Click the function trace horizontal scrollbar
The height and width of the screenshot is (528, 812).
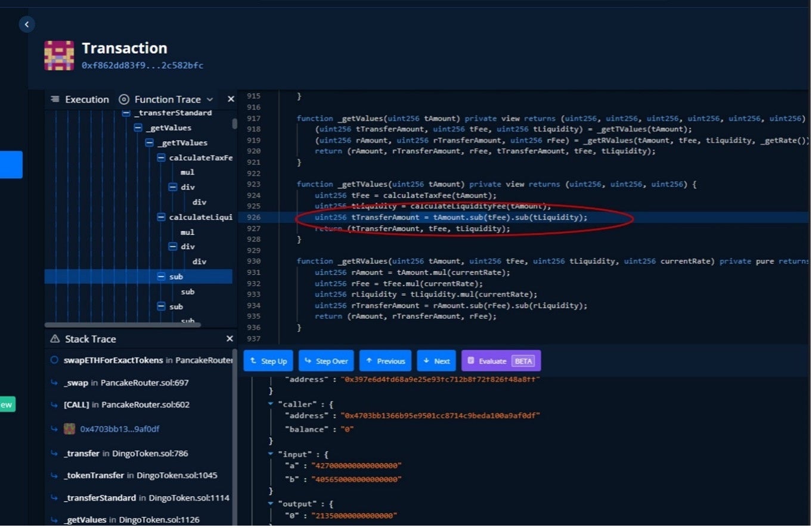[123, 325]
